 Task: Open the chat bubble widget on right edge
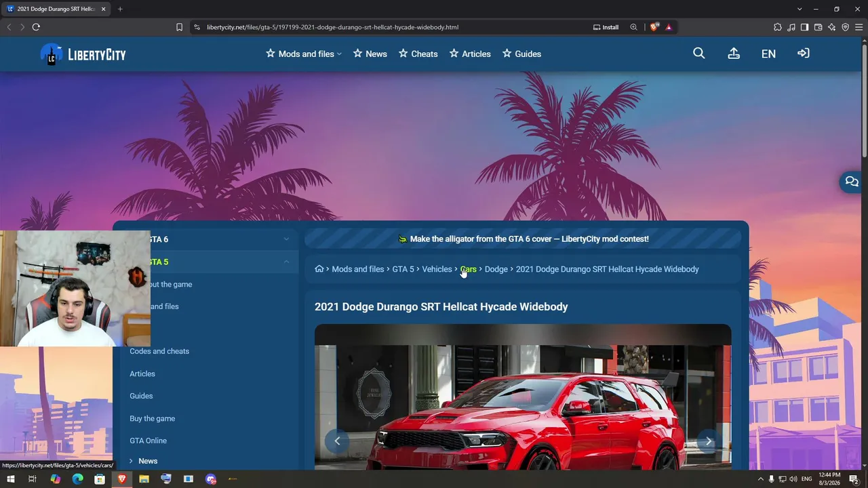click(852, 182)
